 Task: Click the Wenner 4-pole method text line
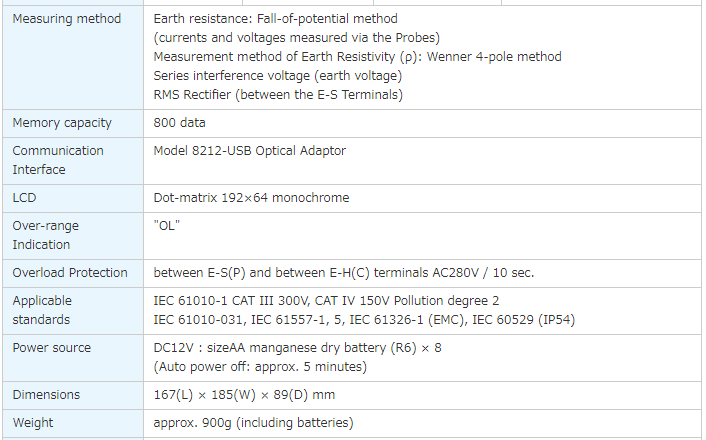coord(357,57)
